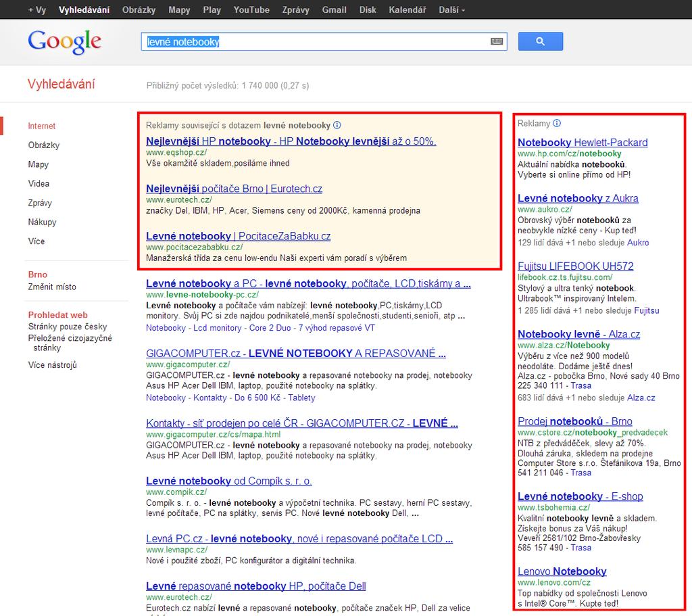Open Notebooky Hewlett-Packard sidebar ad
The height and width of the screenshot is (616, 692).
(x=583, y=143)
